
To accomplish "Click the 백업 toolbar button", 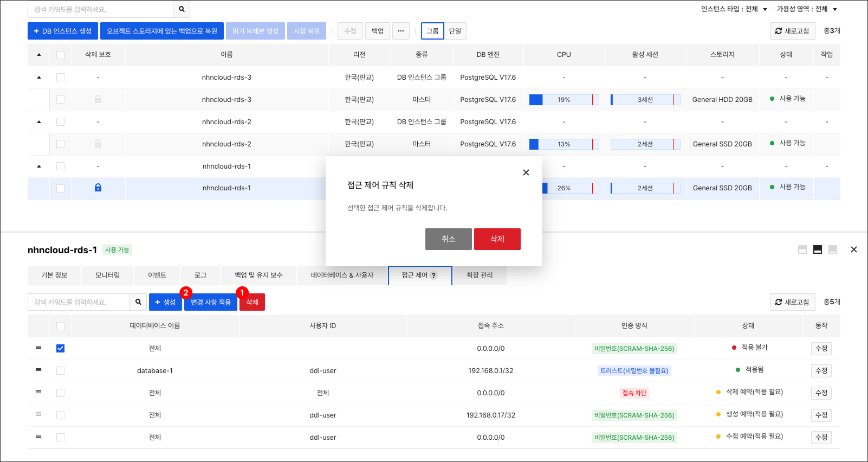I will point(378,31).
